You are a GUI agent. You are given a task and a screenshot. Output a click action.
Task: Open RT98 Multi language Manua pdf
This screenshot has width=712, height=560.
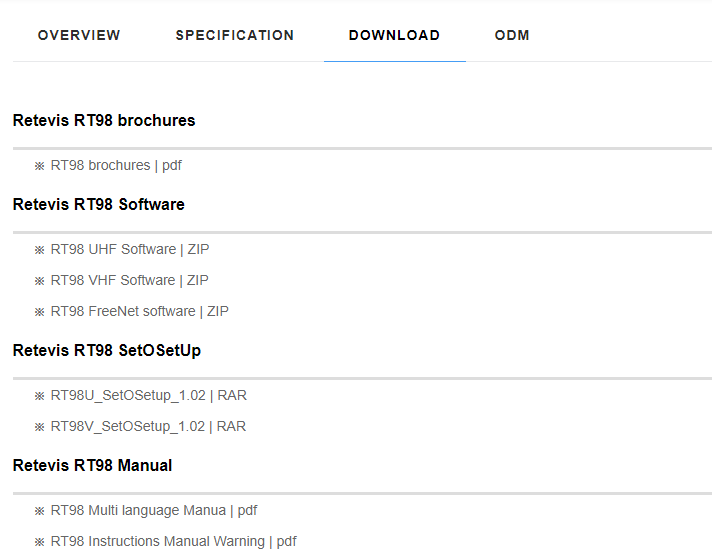point(153,510)
